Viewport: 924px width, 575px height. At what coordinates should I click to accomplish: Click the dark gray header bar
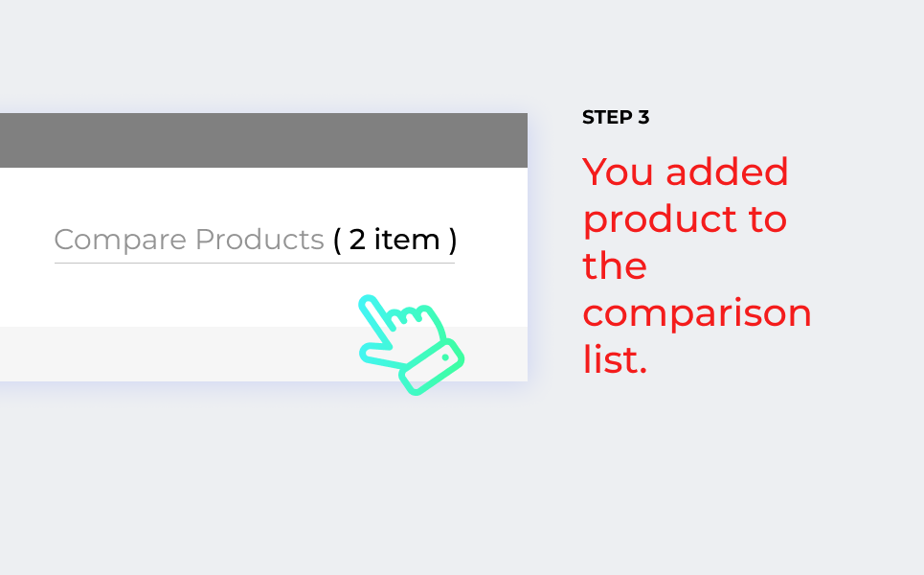click(263, 140)
